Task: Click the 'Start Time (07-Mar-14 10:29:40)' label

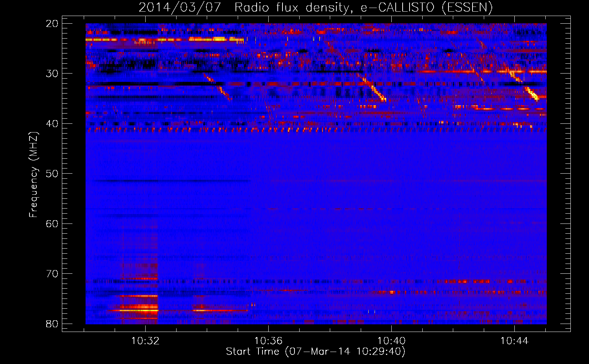Action: click(316, 352)
